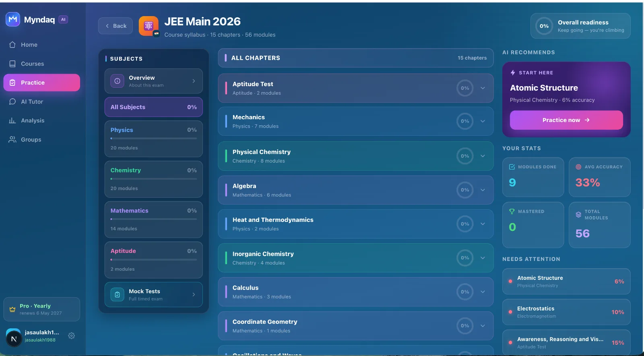
Task: Open Mock Tests using its right arrow
Action: click(x=194, y=294)
